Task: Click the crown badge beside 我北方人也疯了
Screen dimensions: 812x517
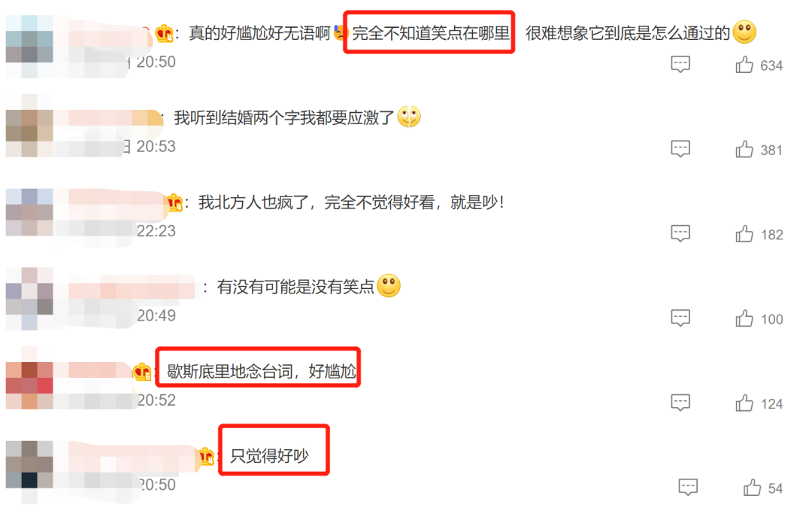Action: coord(174,202)
